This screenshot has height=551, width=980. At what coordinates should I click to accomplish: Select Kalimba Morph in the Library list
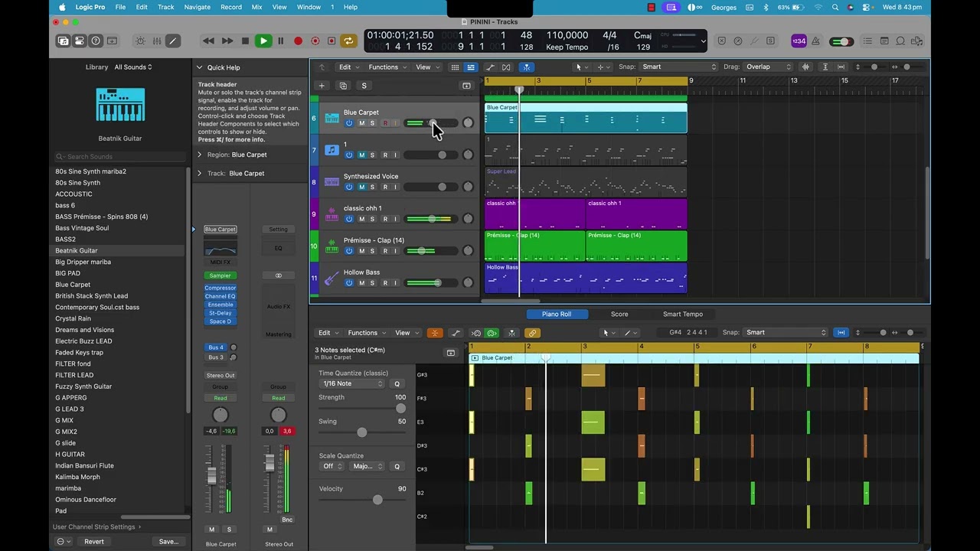(x=77, y=478)
